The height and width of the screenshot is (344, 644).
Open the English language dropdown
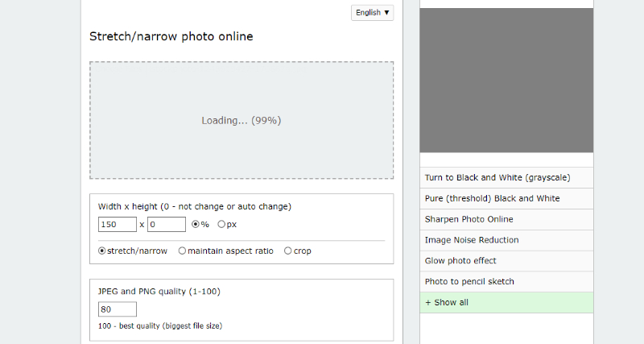coord(372,13)
